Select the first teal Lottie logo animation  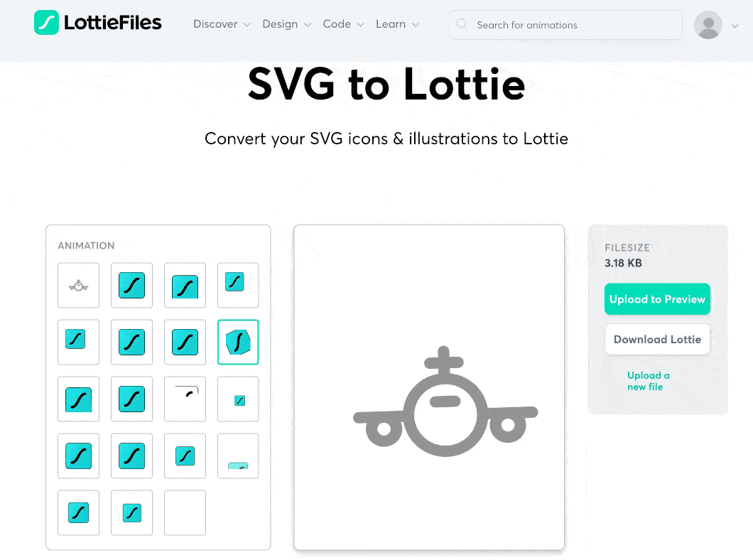tap(131, 285)
